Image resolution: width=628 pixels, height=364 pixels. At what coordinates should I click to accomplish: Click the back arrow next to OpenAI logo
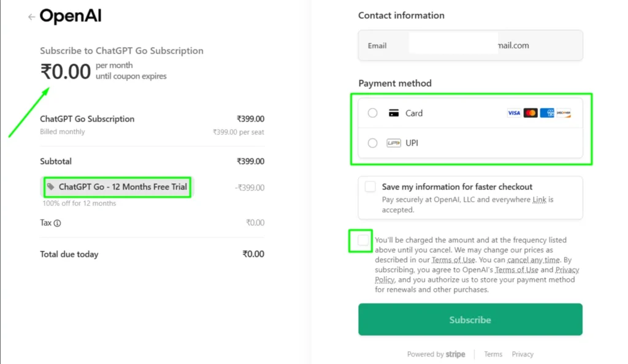[x=30, y=17]
